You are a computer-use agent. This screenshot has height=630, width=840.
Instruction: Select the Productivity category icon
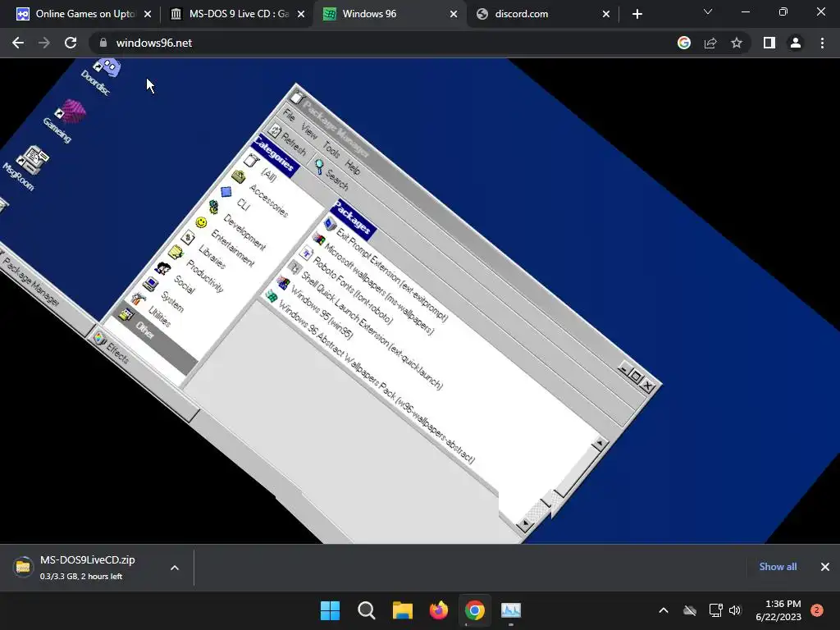pyautogui.click(x=176, y=253)
